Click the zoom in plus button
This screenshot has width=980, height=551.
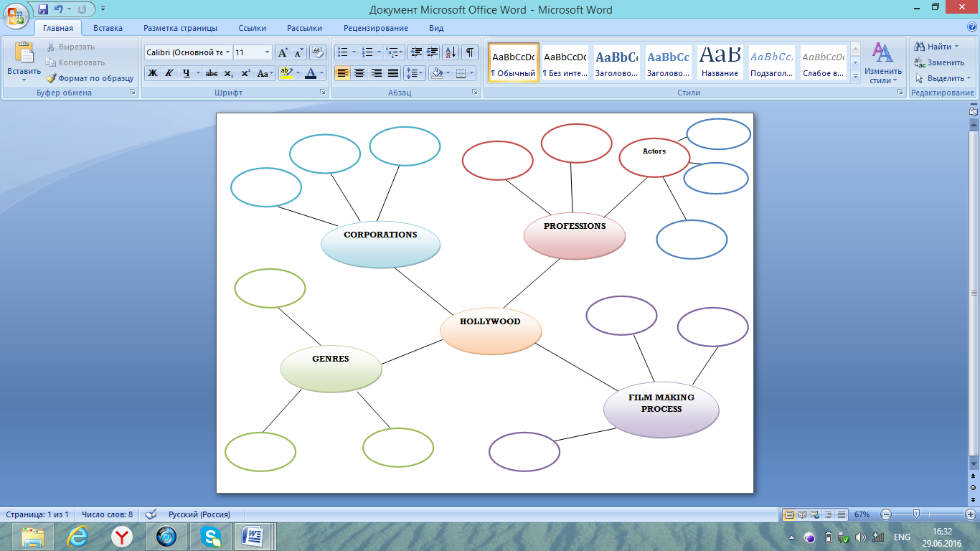pyautogui.click(x=970, y=514)
